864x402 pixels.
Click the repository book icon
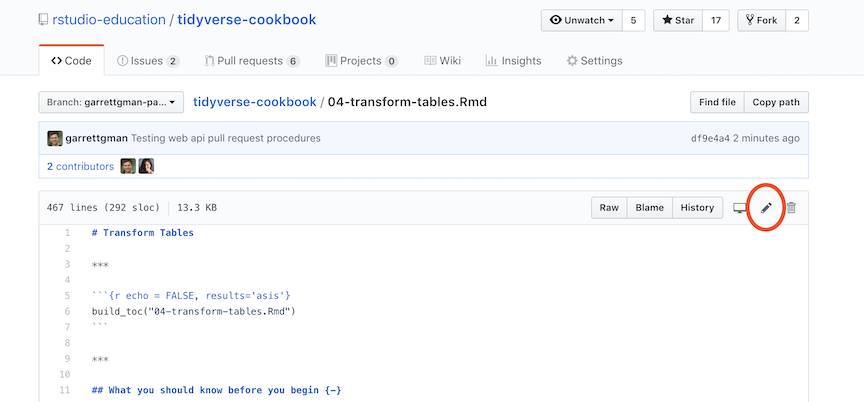point(43,21)
